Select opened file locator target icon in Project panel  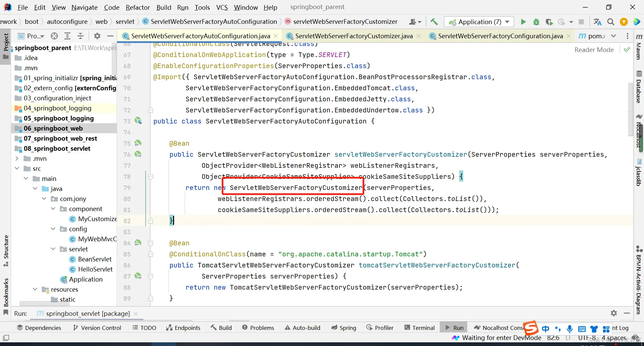pyautogui.click(x=54, y=36)
